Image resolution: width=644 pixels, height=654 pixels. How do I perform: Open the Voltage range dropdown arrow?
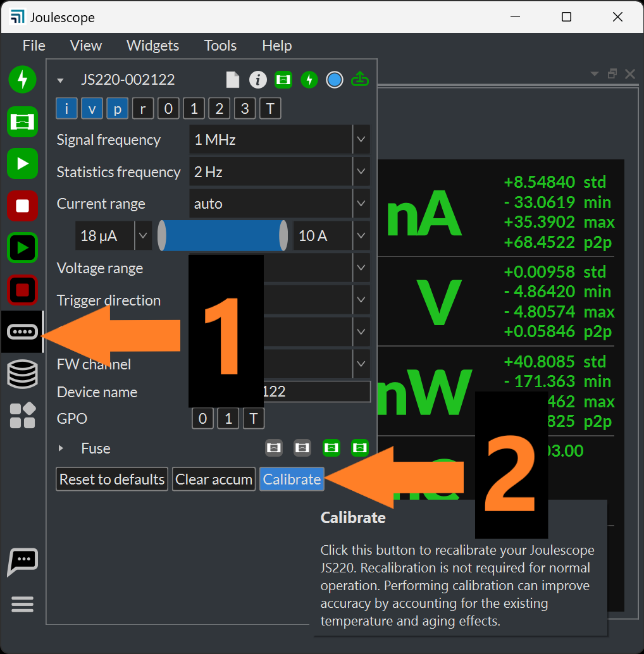click(x=361, y=268)
